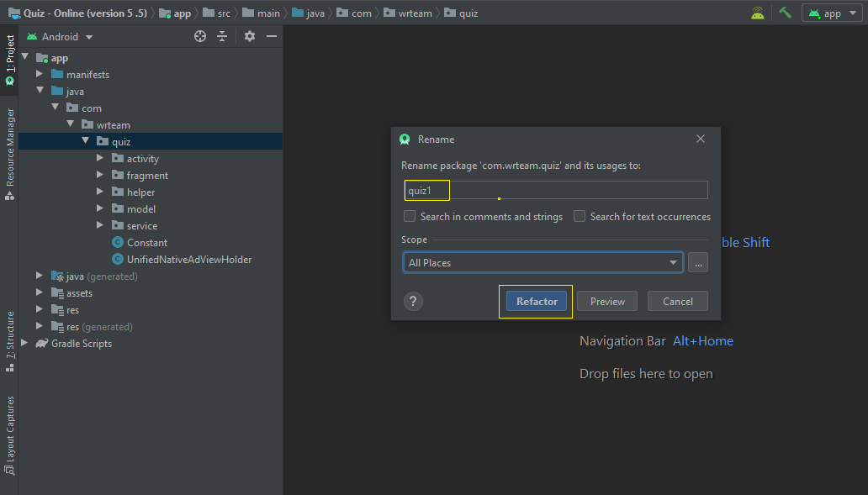Enable Search in comments and strings

(410, 216)
